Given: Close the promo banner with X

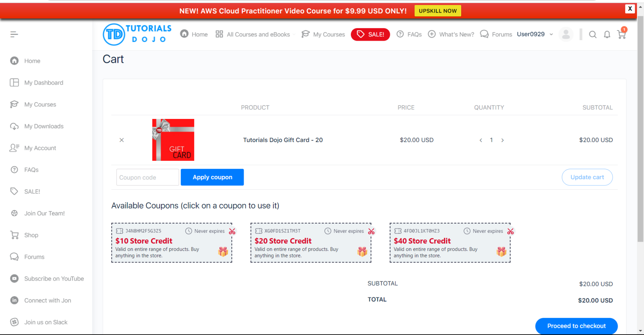Looking at the screenshot, I should tap(630, 9).
